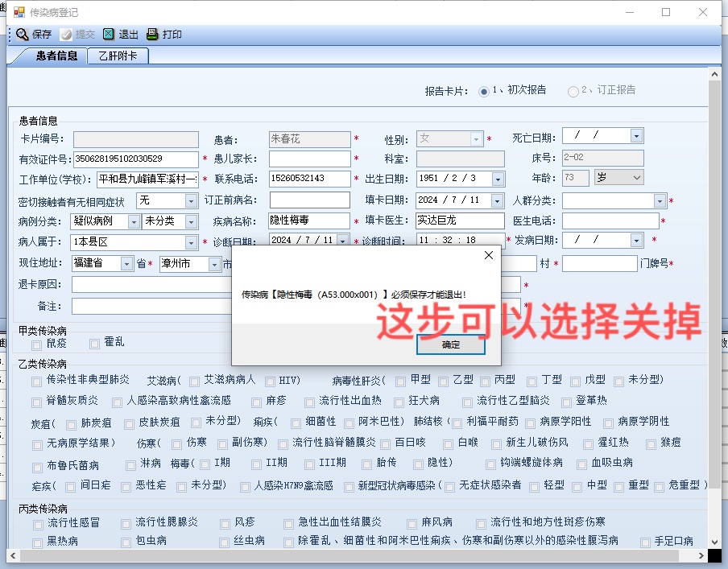
Task: Tick the 流行性感冒 checkbox
Action: click(38, 525)
